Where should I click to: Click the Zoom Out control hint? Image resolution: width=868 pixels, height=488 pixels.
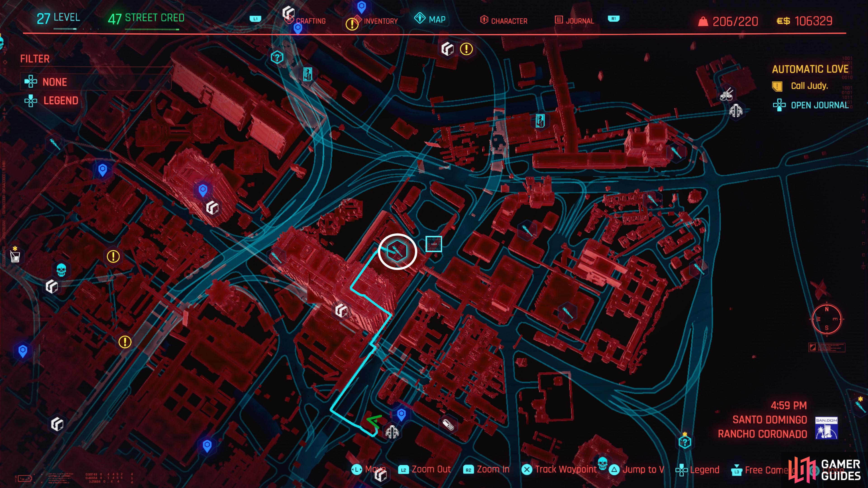coord(425,469)
